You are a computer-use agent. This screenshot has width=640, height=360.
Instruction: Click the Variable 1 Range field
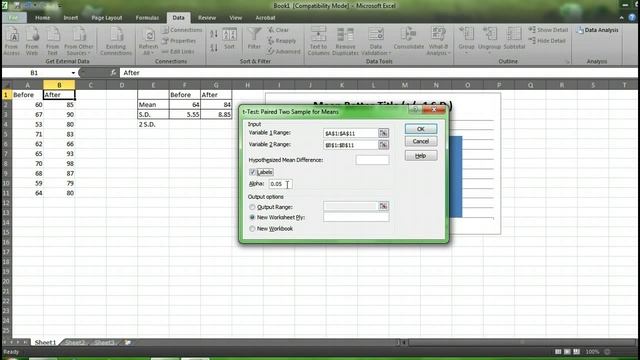tap(351, 133)
